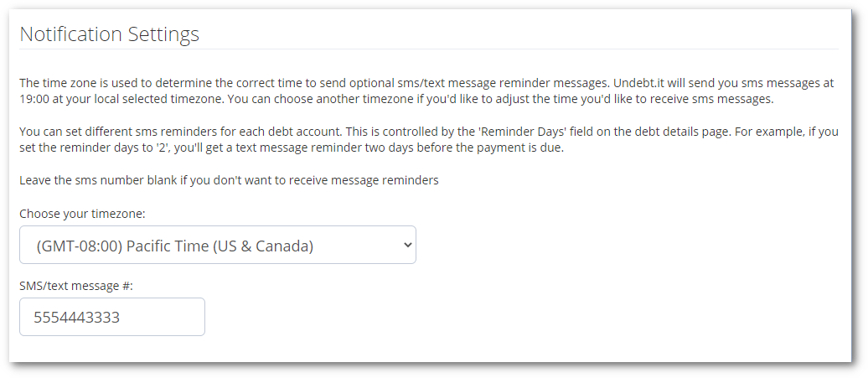Click the word 'Undebt.it' in the description

coord(637,84)
